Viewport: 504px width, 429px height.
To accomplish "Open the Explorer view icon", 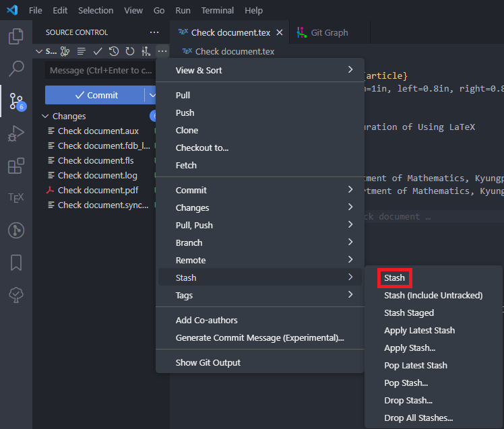I will (x=15, y=36).
